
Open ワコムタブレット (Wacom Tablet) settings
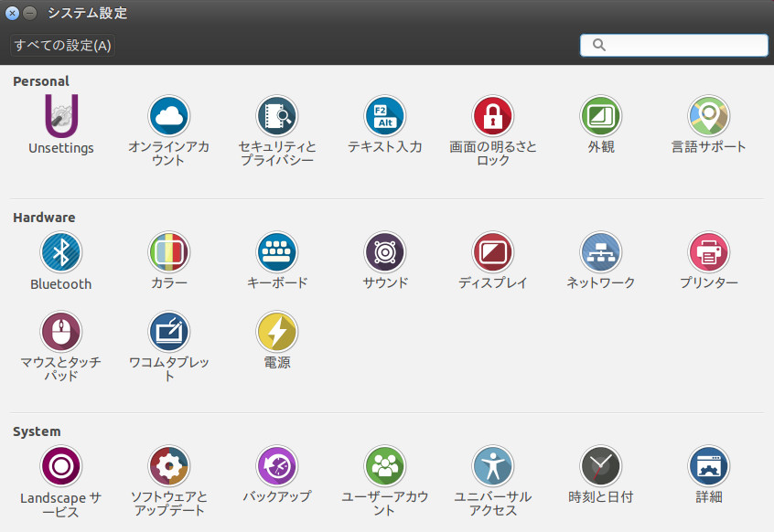coord(168,332)
